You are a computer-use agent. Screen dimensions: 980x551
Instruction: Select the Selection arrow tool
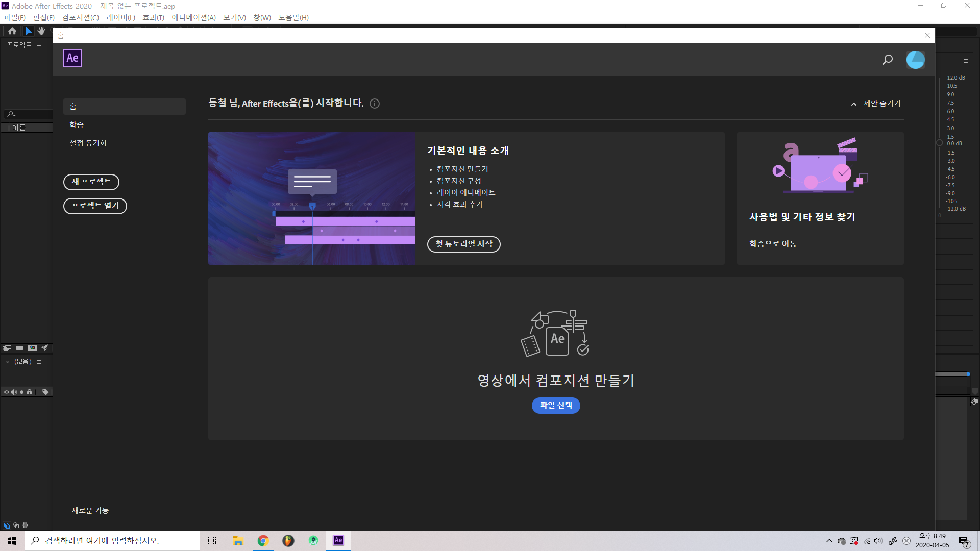[x=29, y=31]
